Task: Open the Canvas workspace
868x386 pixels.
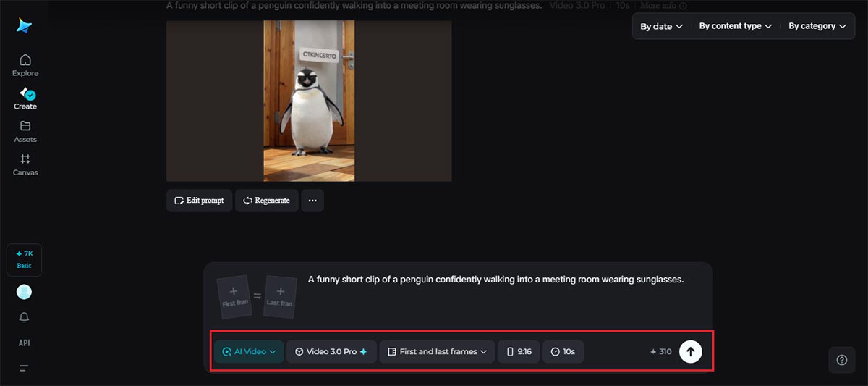Action: point(25,164)
